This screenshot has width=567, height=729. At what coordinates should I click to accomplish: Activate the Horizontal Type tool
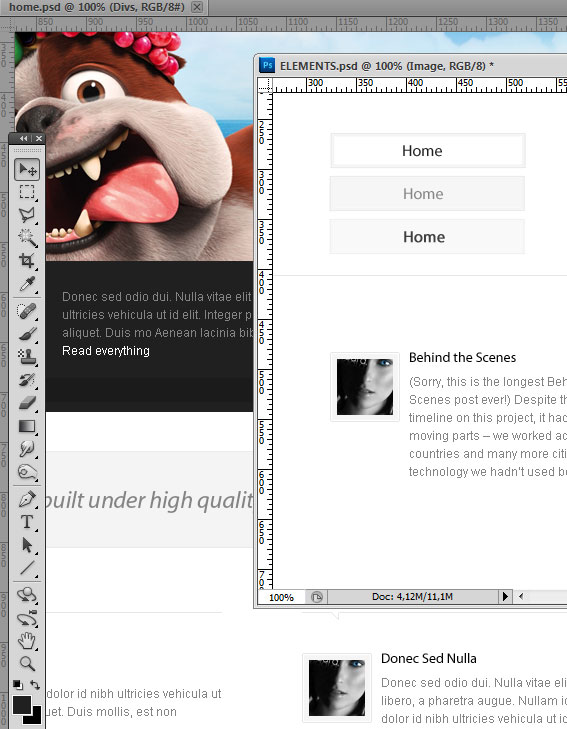coord(27,522)
